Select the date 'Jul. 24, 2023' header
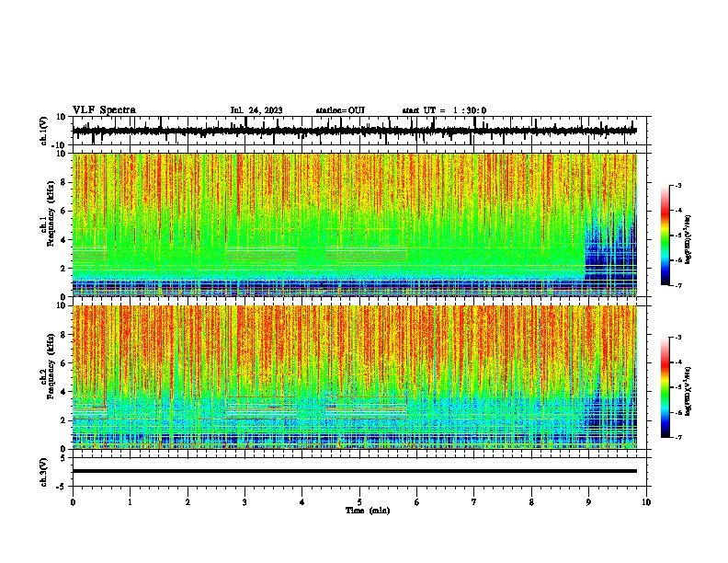Viewport: 728px width, 563px height. tap(256, 110)
